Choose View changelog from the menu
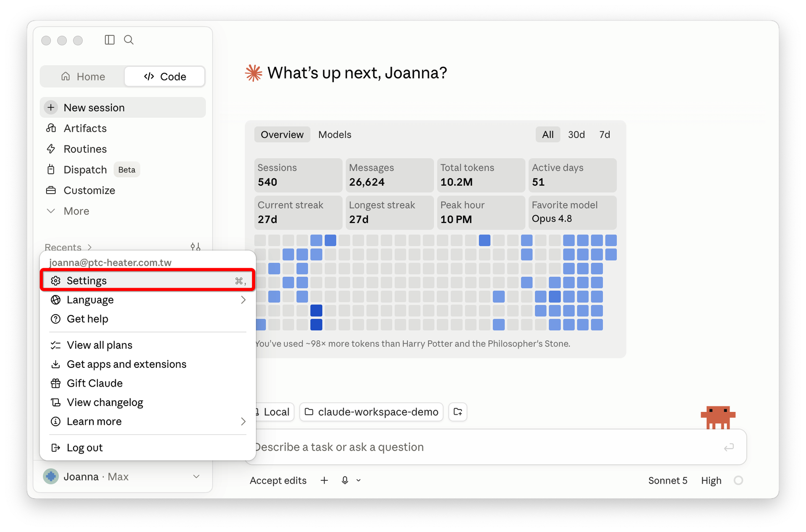Image resolution: width=806 pixels, height=532 pixels. coord(148,402)
